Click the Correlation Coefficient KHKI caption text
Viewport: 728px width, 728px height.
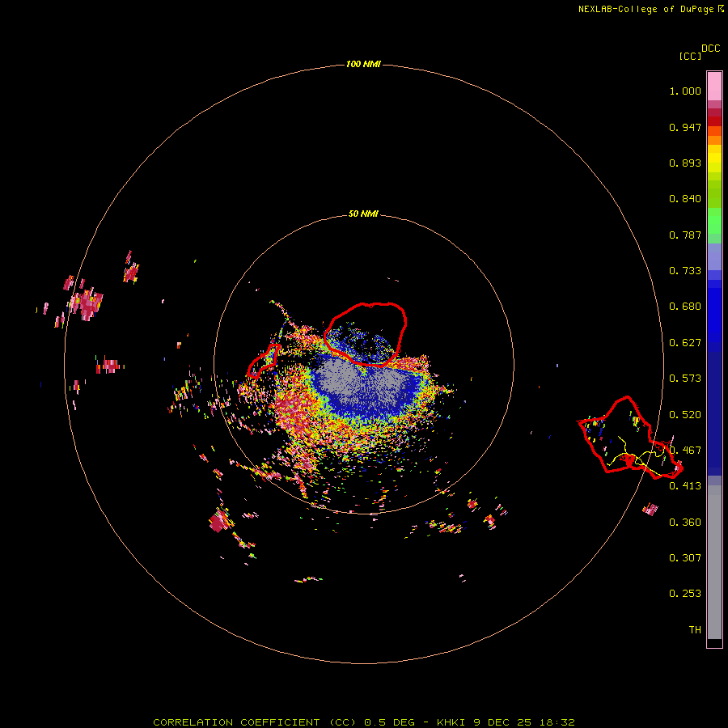click(x=364, y=722)
